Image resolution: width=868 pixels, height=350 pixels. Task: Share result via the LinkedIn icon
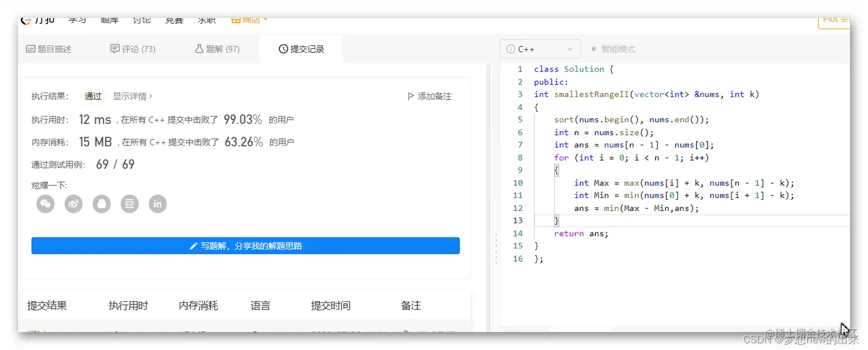157,204
